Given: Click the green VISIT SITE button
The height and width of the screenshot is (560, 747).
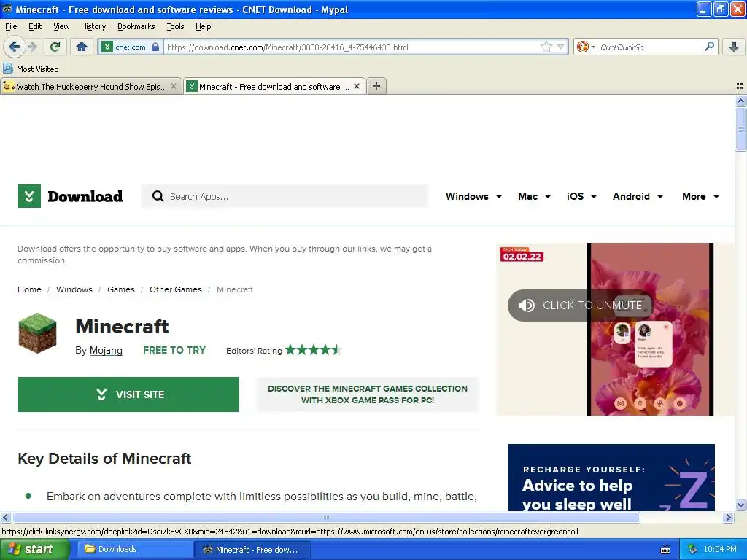Looking at the screenshot, I should (x=128, y=394).
